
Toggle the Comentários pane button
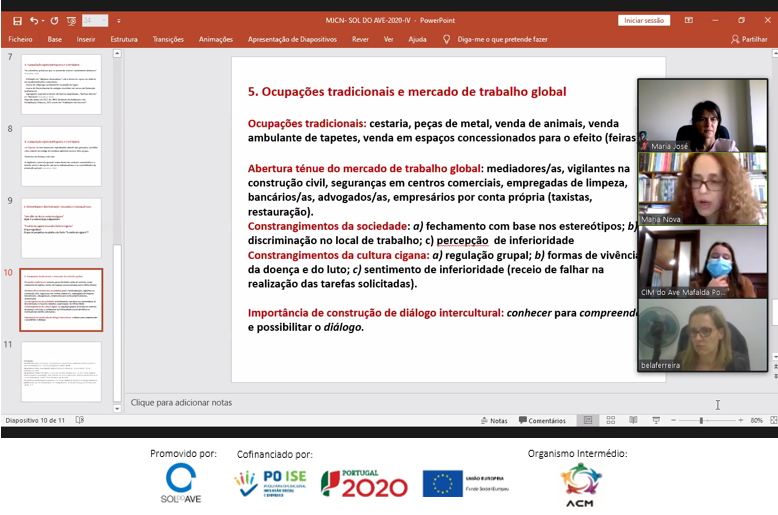pos(542,421)
